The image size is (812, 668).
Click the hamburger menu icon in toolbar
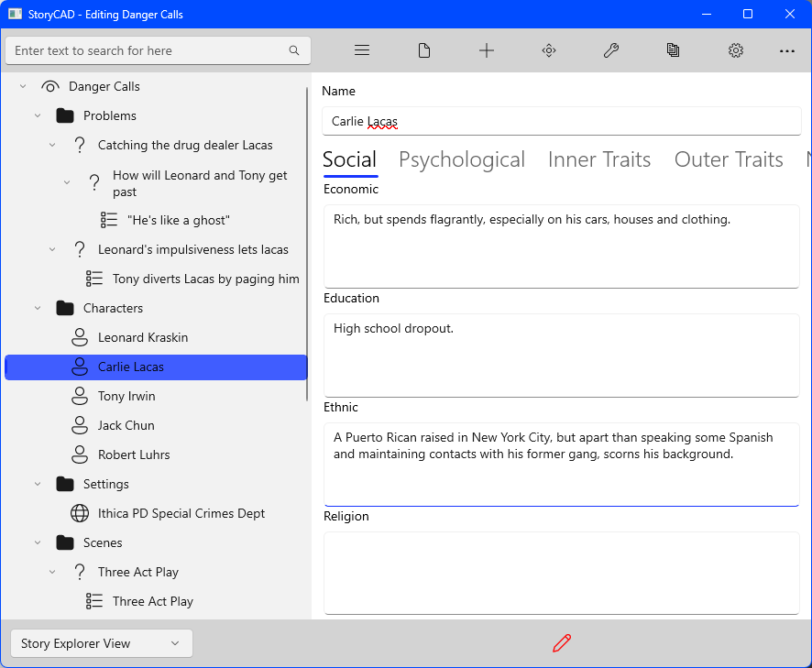coord(362,50)
